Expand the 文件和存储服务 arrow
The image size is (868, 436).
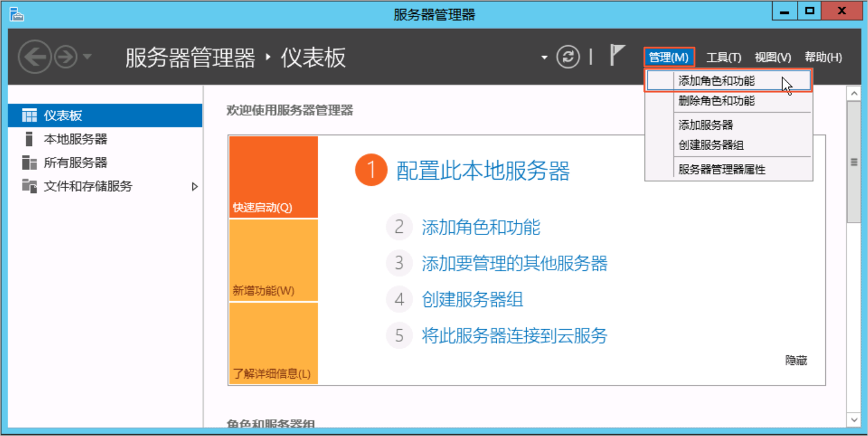[x=195, y=186]
